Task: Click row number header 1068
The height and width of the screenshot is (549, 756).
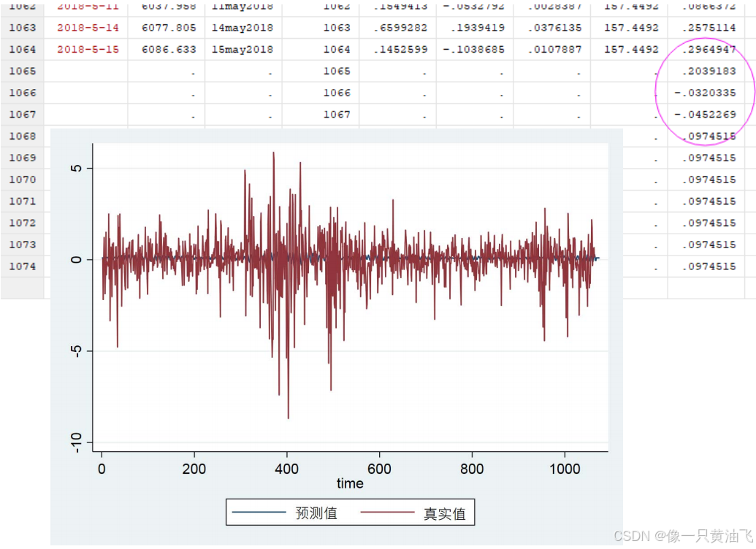Action: tap(22, 136)
